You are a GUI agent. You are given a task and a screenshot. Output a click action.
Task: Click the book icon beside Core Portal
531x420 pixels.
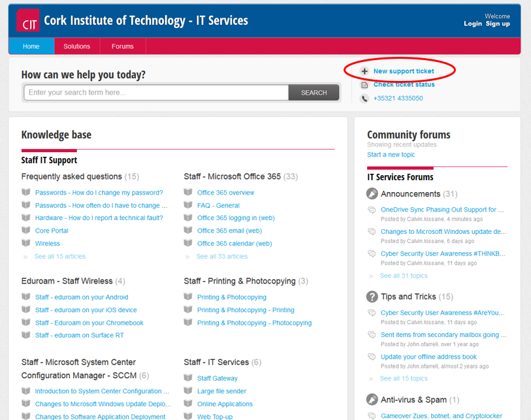tap(26, 231)
